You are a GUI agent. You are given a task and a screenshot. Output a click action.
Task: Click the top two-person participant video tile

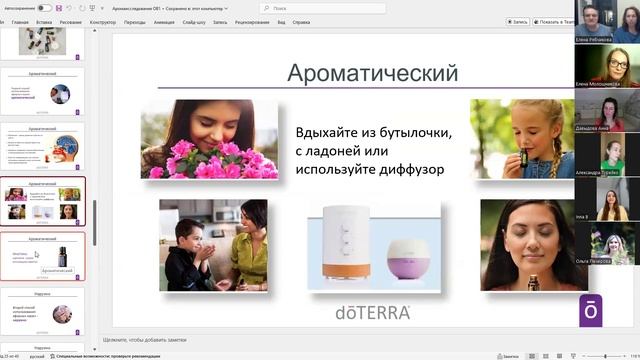tap(607, 22)
